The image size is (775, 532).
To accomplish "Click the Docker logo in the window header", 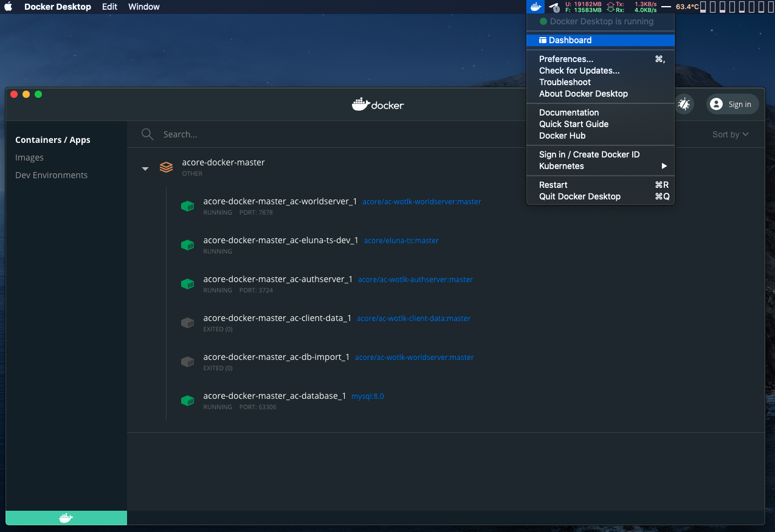I will [x=377, y=104].
